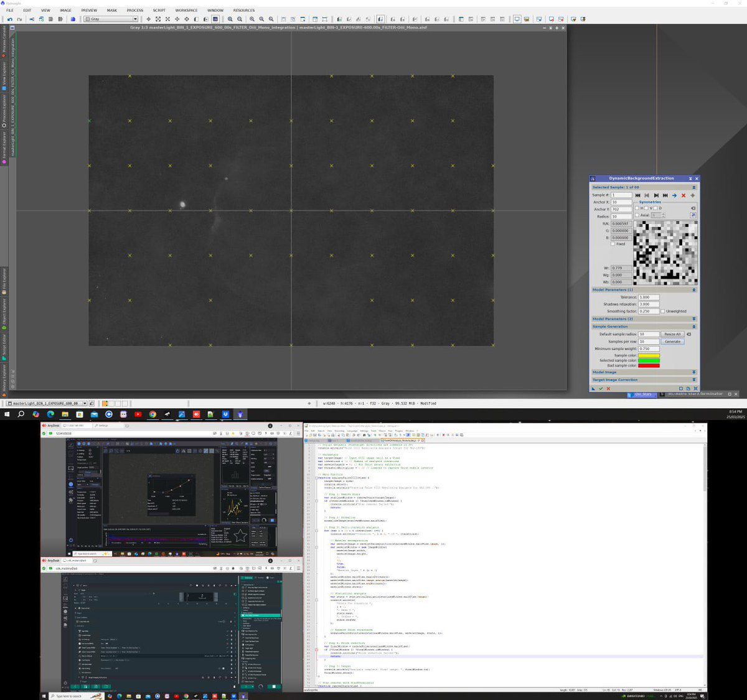Toggle the H symmetry checkbox
Image resolution: width=747 pixels, height=700 pixels.
(637, 208)
